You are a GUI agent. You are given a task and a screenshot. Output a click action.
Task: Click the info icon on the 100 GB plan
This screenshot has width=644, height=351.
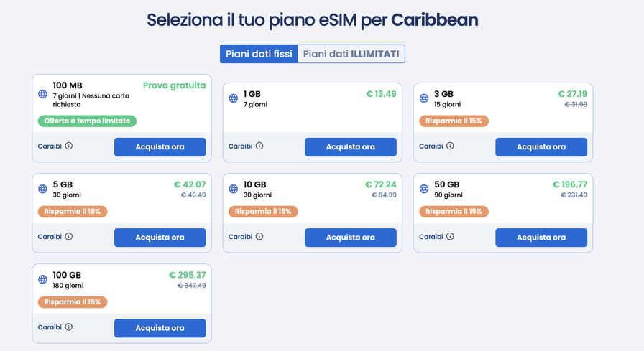pos(69,327)
